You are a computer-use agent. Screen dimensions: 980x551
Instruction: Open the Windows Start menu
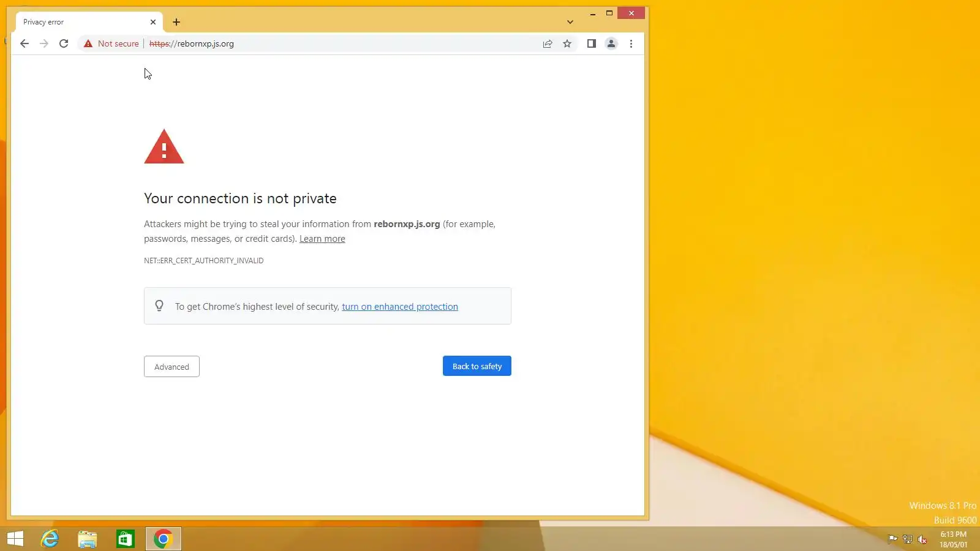(15, 539)
